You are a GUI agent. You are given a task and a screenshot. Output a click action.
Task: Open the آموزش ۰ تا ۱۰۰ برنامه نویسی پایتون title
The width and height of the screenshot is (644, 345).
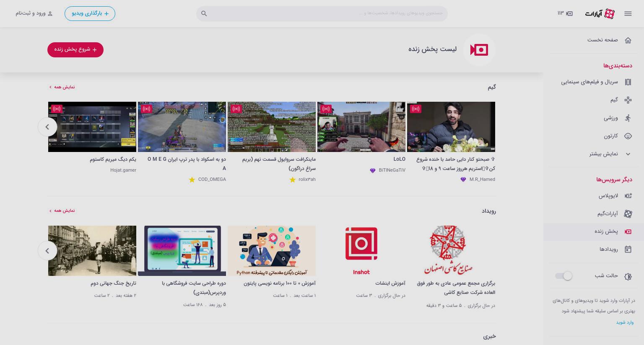[x=280, y=283]
